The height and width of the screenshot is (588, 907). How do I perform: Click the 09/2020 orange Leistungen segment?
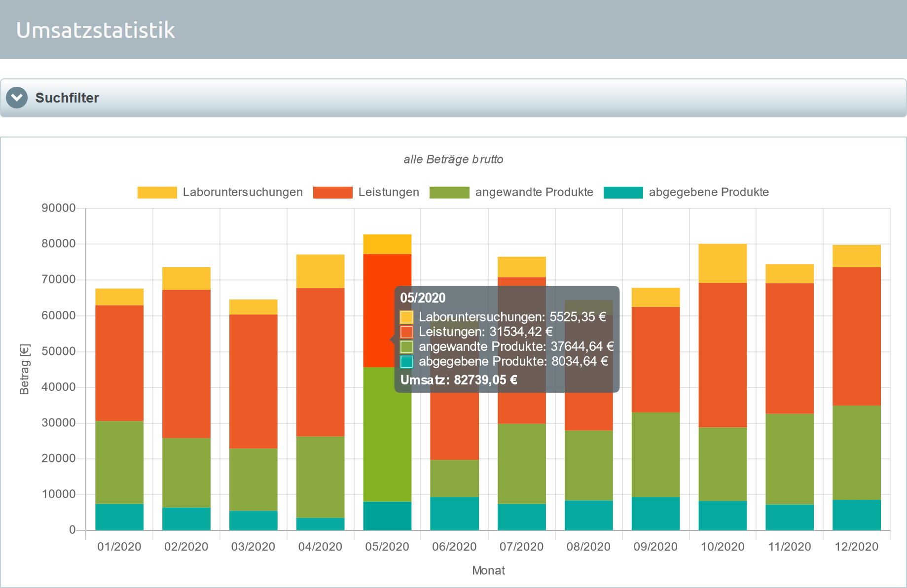coord(656,360)
